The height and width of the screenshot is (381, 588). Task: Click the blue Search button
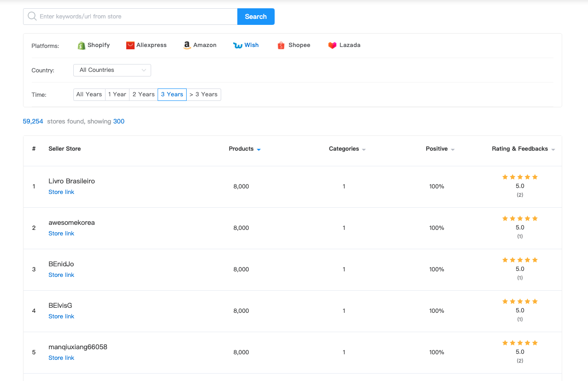tap(256, 17)
